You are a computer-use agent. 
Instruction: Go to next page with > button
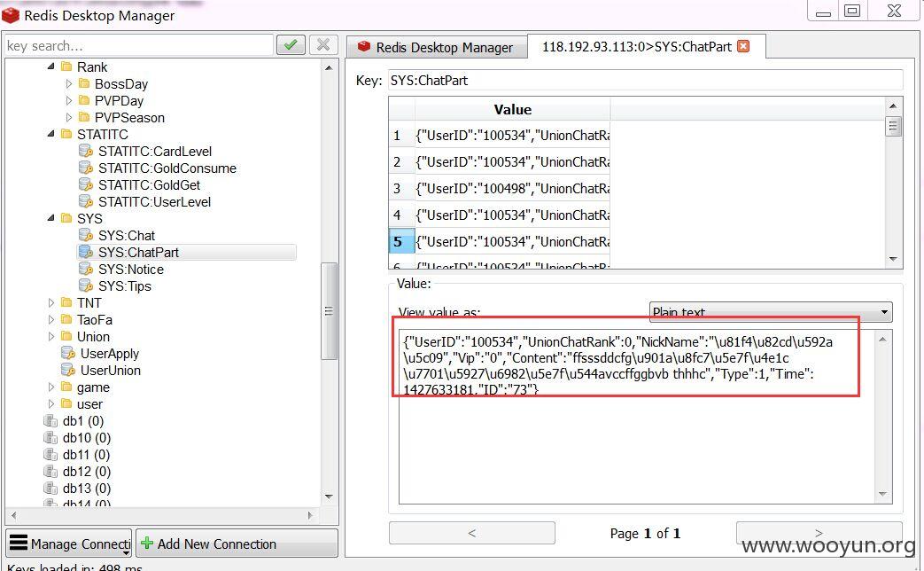pos(819,533)
